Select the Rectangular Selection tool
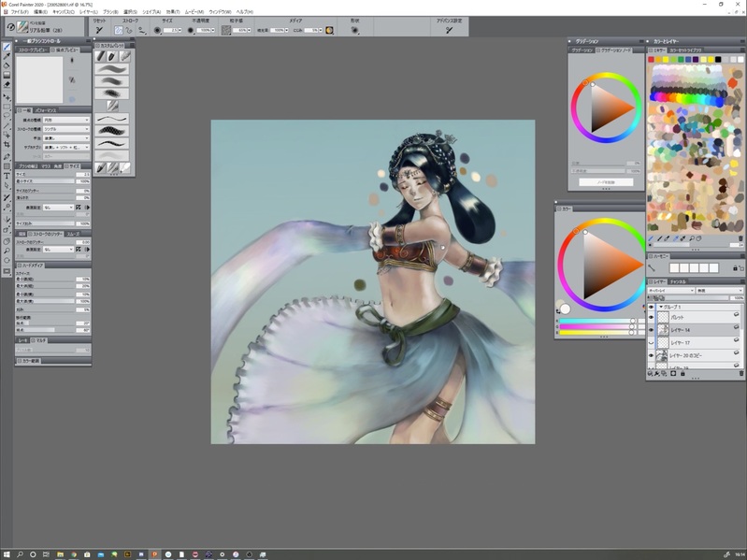747x560 pixels. tap(7, 108)
